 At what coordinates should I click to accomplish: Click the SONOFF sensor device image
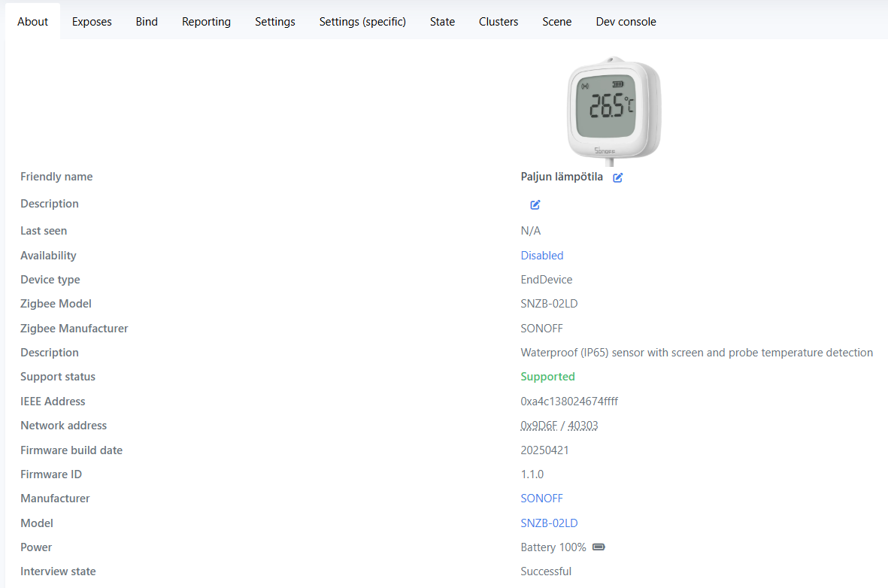[x=614, y=109]
